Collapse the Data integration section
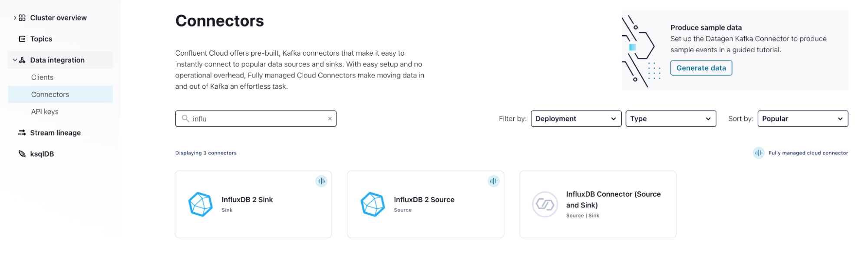 [15, 60]
